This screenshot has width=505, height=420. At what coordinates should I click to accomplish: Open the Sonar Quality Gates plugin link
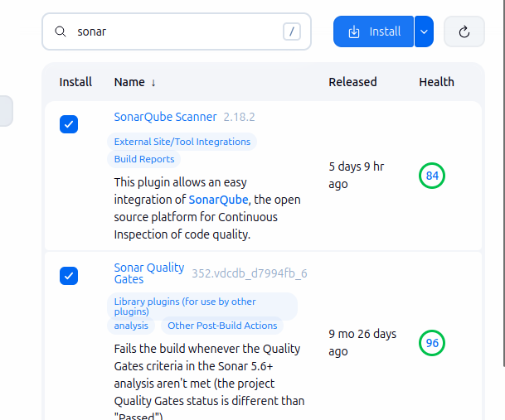(x=149, y=273)
